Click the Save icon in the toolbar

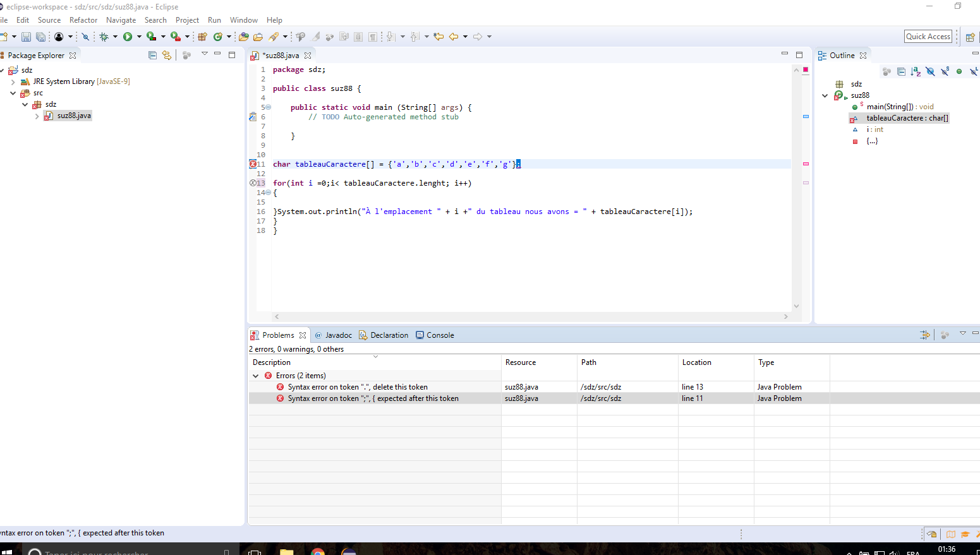coord(26,37)
